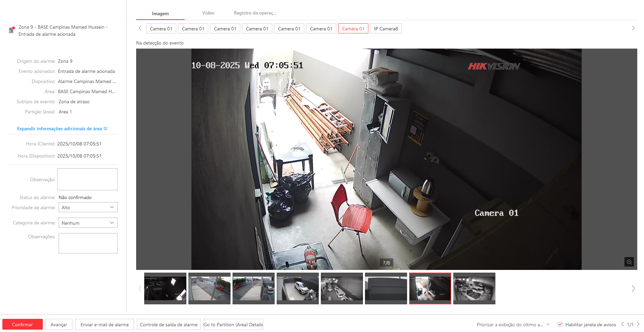Expand informações adicionais de área

[62, 129]
